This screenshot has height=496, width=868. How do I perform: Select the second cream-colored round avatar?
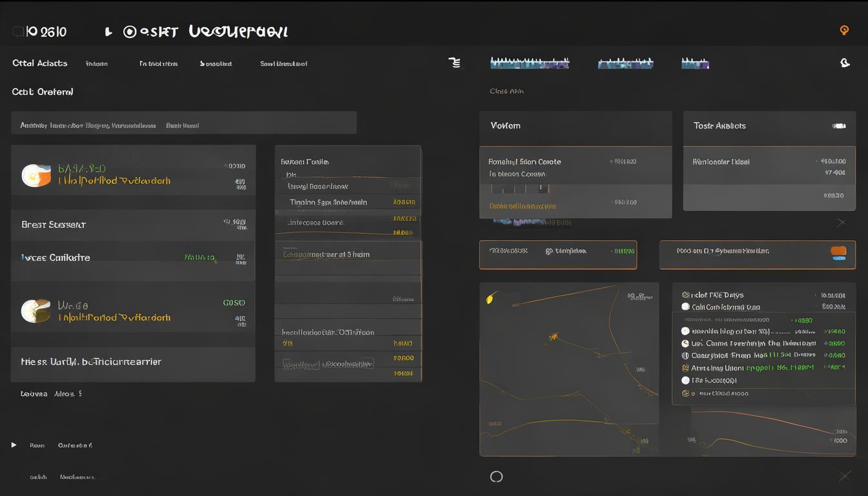pyautogui.click(x=35, y=311)
